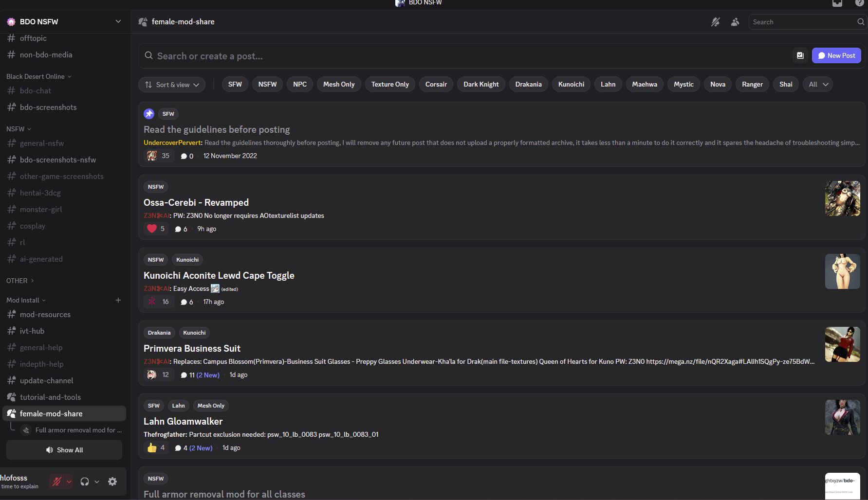868x500 pixels.
Task: Open the mod-resources channel
Action: pos(45,315)
